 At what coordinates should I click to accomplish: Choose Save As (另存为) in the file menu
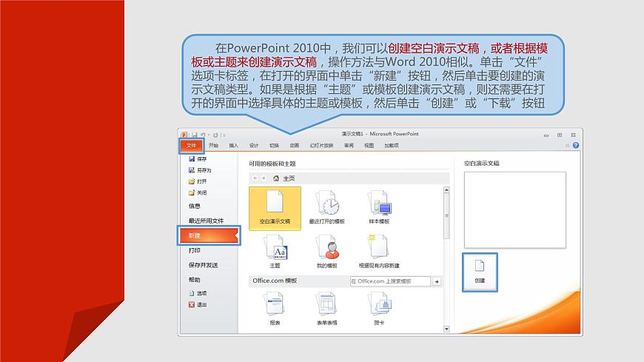[199, 170]
